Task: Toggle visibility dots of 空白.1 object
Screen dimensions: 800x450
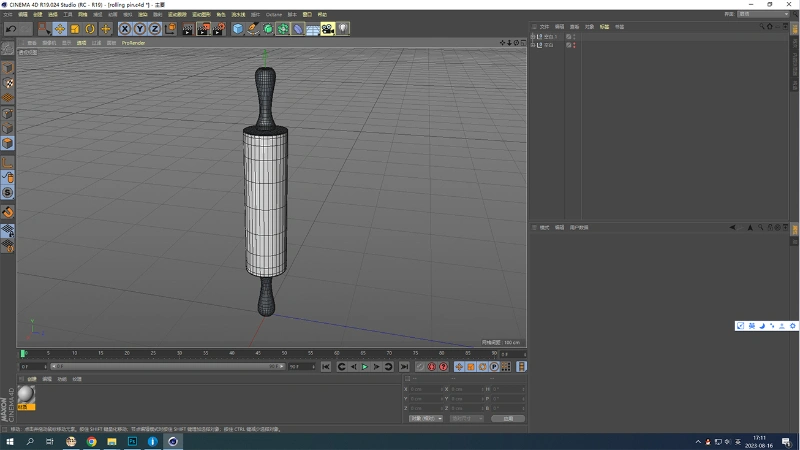Action: pyautogui.click(x=574, y=37)
